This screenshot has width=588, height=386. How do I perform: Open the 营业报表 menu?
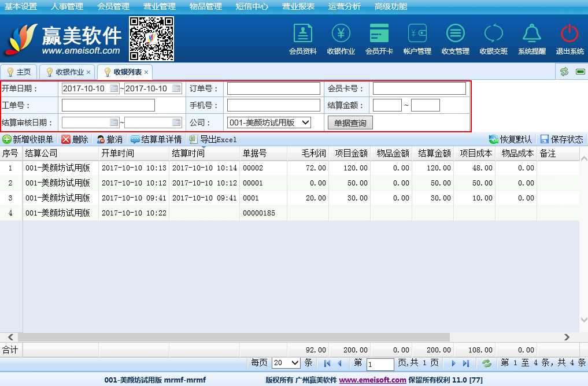(298, 7)
